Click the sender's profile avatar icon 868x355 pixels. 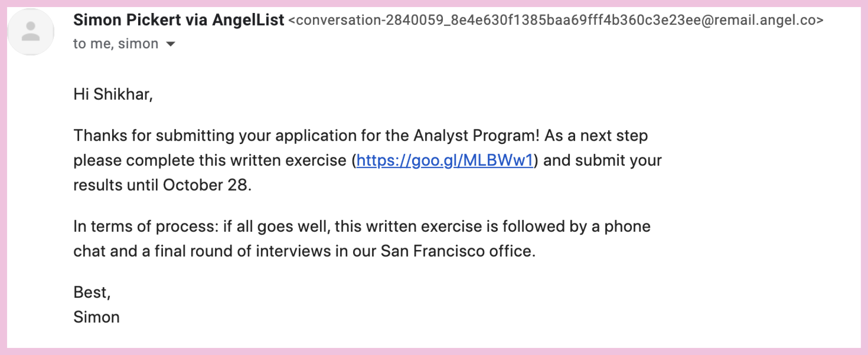31,32
